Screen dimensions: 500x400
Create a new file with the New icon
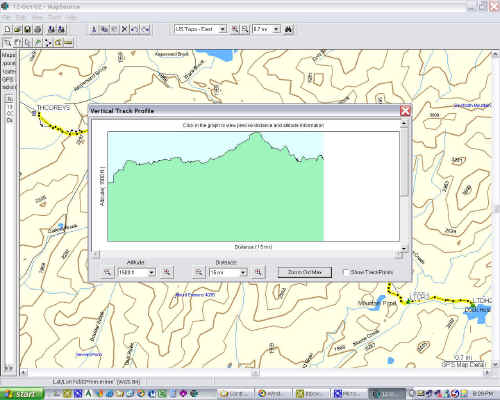click(x=7, y=29)
